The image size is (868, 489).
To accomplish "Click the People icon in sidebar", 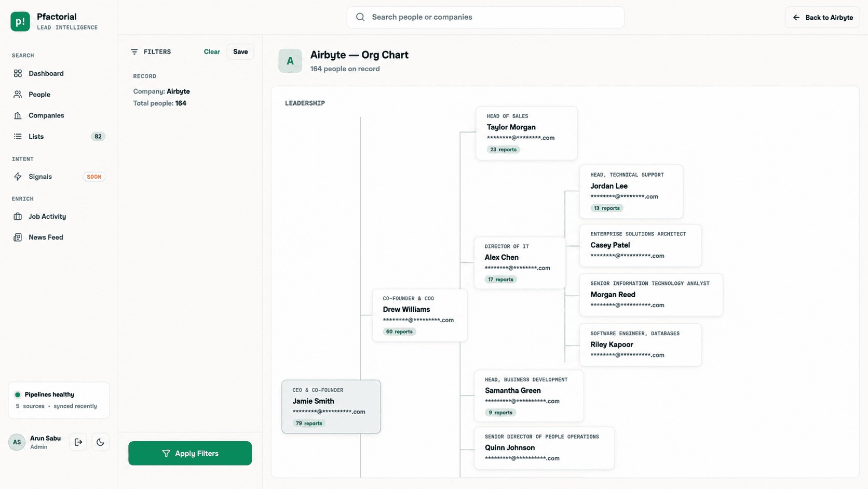I will click(18, 95).
